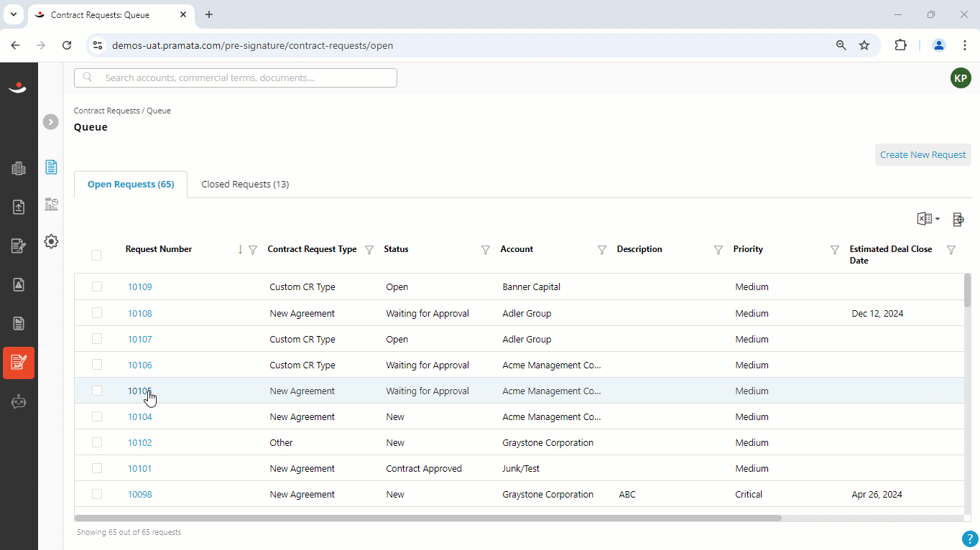Check the box for request 10101
This screenshot has width=980, height=550.
point(97,467)
